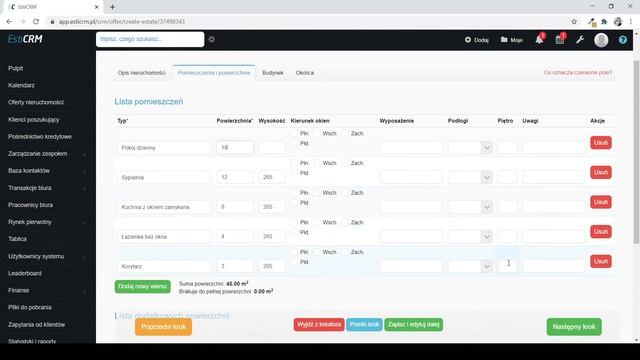640x360 pixels.
Task: Reload the page with browser refresh icon
Action: point(36,21)
